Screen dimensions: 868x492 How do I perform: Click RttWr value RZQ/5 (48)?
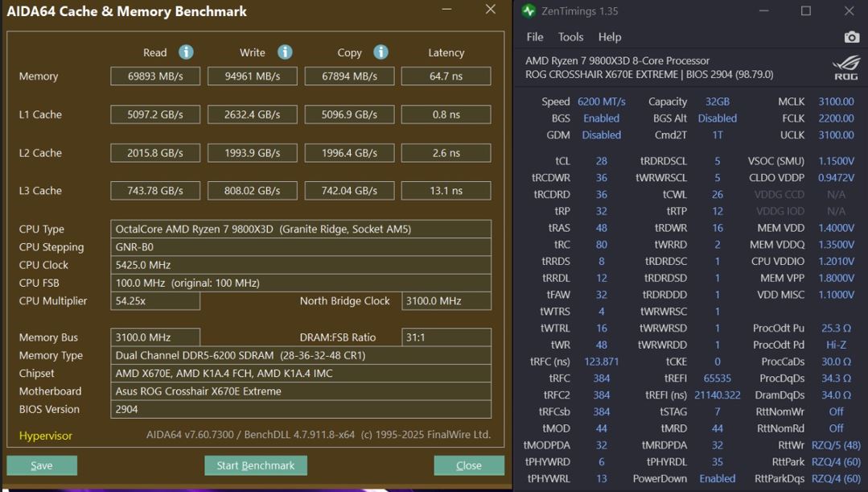click(x=836, y=445)
